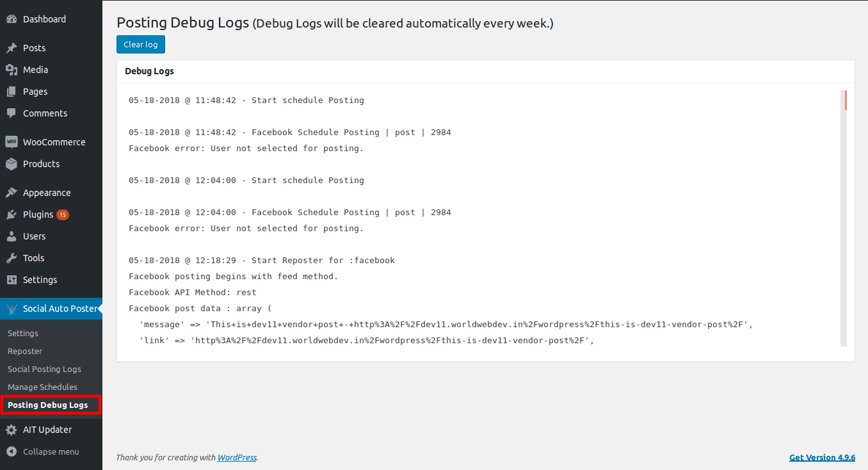Click the Posts pushpin icon
The width and height of the screenshot is (868, 470).
pyautogui.click(x=12, y=48)
